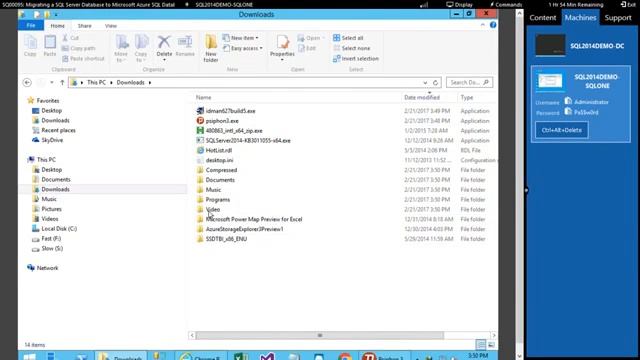Open the New item dropdown
The width and height of the screenshot is (640, 360).
(241, 38)
